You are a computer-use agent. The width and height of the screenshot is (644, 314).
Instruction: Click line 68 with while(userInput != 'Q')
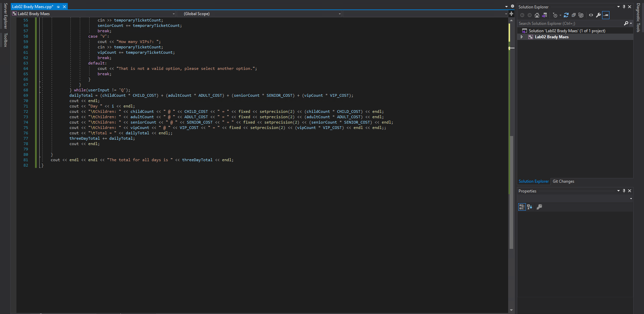(100, 90)
